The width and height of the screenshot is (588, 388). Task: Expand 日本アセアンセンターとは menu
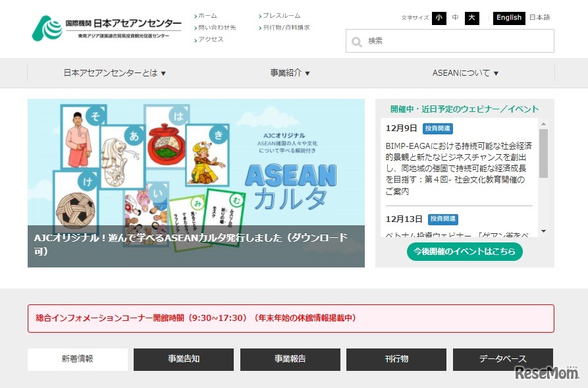pos(115,73)
